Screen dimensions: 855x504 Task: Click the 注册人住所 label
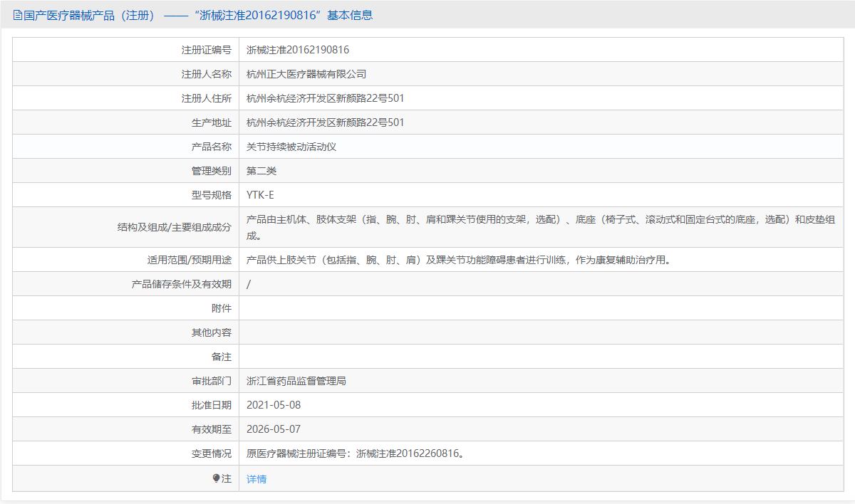(207, 98)
